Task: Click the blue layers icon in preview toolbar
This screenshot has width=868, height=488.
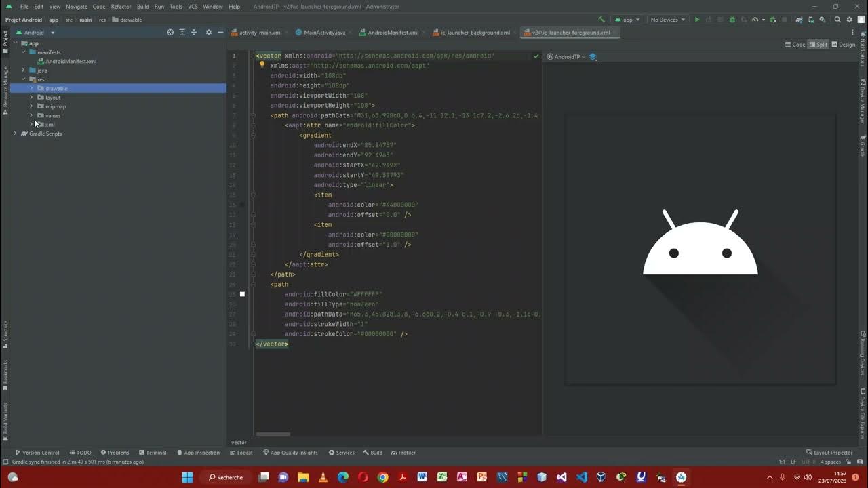Action: pos(593,57)
